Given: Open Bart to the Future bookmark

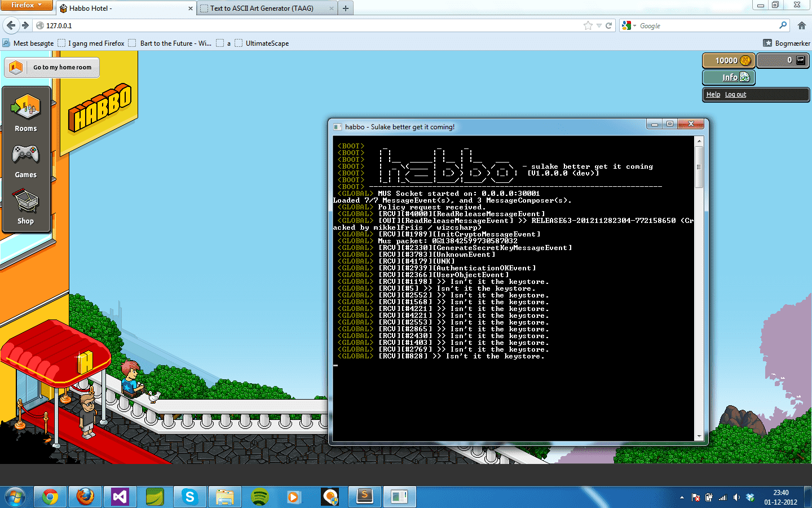Looking at the screenshot, I should click(170, 43).
